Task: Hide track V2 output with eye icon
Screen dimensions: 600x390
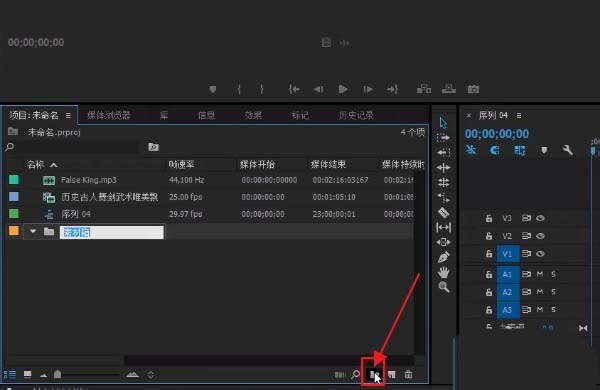Action: (x=540, y=236)
